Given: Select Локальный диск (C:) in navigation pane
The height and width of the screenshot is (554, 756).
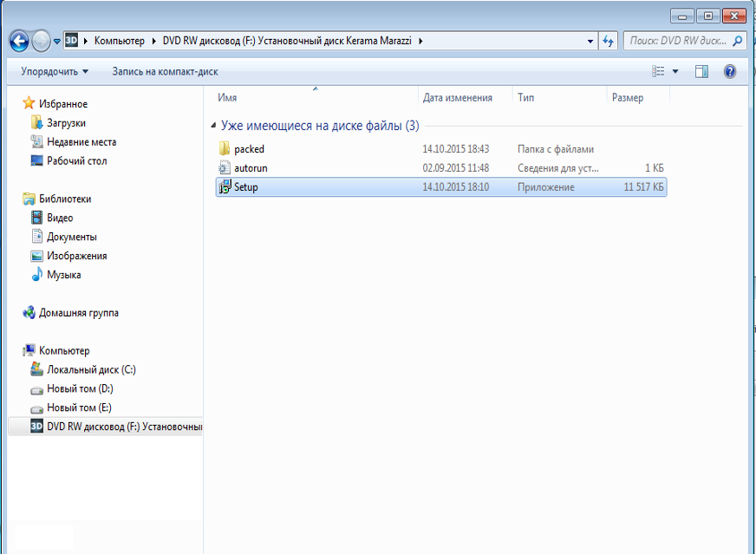Looking at the screenshot, I should 91,369.
